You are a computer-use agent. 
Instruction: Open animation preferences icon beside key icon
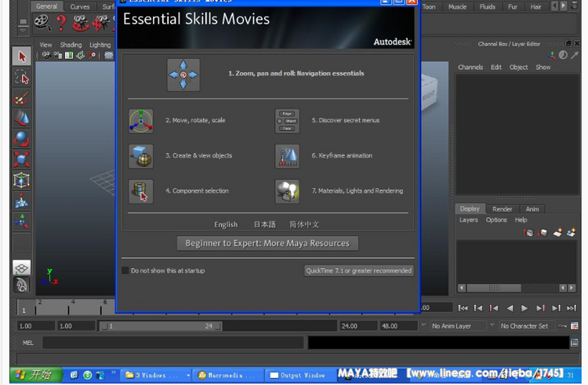575,325
